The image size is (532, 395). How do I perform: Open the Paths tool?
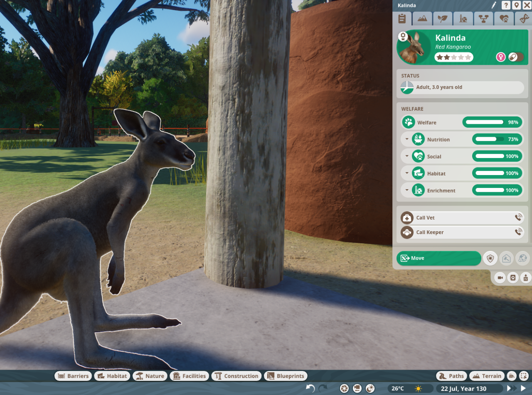click(451, 376)
